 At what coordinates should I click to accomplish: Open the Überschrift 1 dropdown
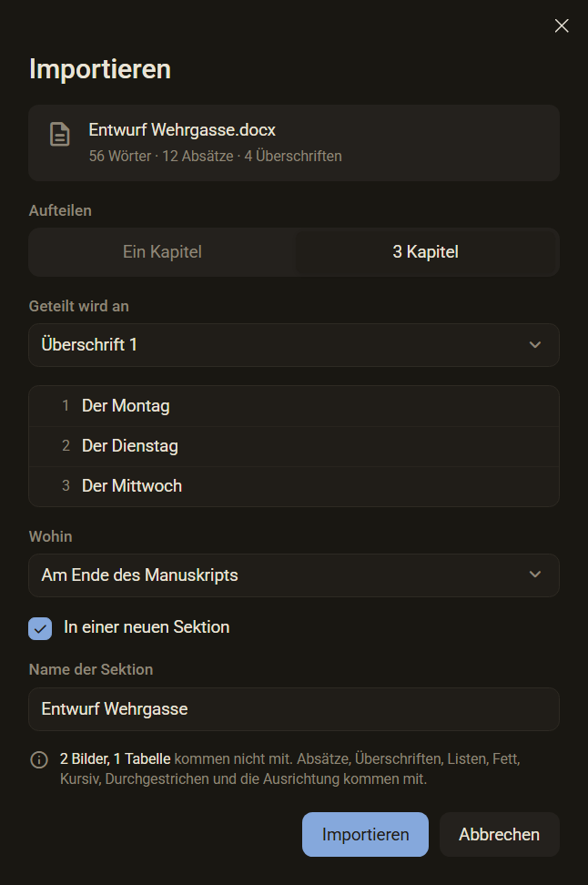coord(294,345)
